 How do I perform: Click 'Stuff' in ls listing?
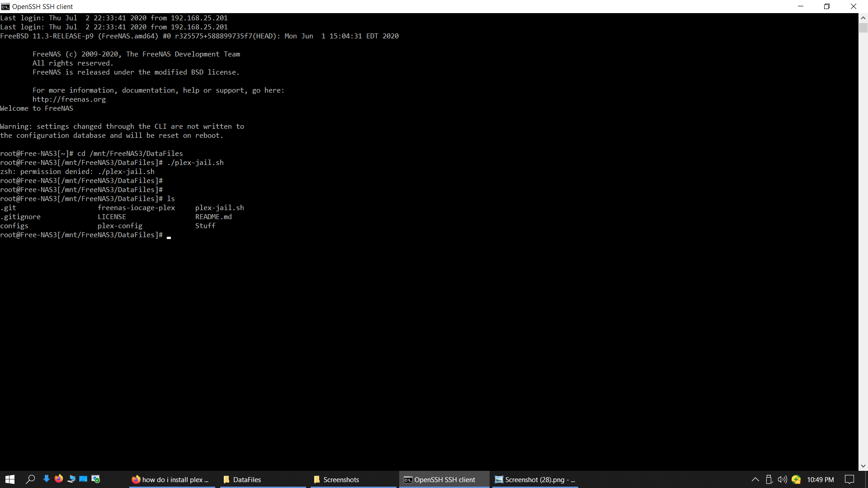(x=205, y=226)
